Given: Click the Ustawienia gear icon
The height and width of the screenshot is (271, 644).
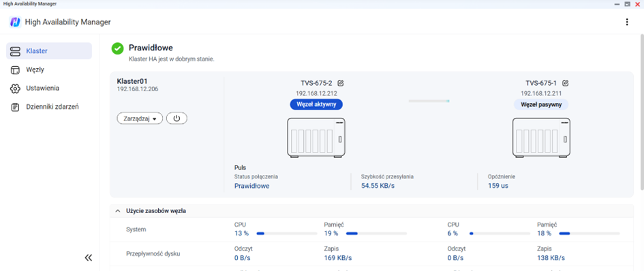Looking at the screenshot, I should [x=15, y=89].
